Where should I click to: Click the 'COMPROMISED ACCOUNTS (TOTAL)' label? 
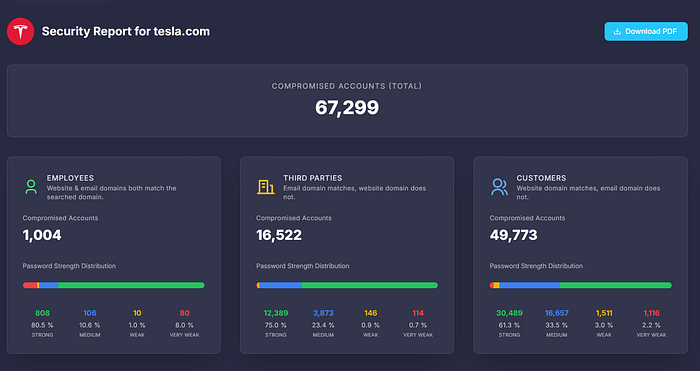point(347,86)
